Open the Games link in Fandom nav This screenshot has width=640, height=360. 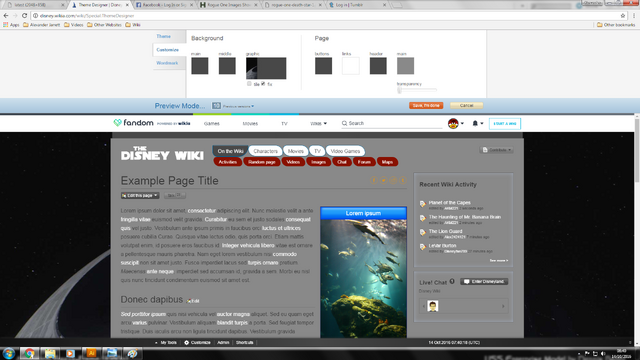pyautogui.click(x=212, y=123)
